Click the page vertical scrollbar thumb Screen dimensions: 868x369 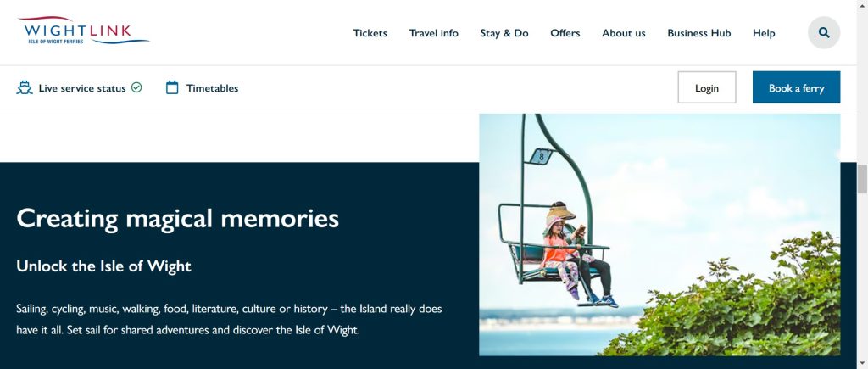(x=862, y=179)
